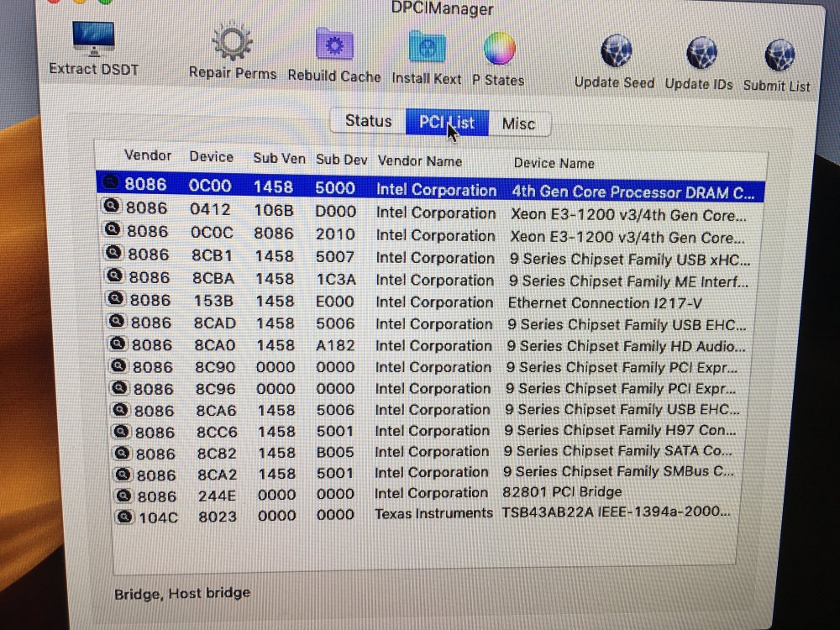Click sub device cell 'B005'
Image resolution: width=840 pixels, height=630 pixels.
coord(335,452)
